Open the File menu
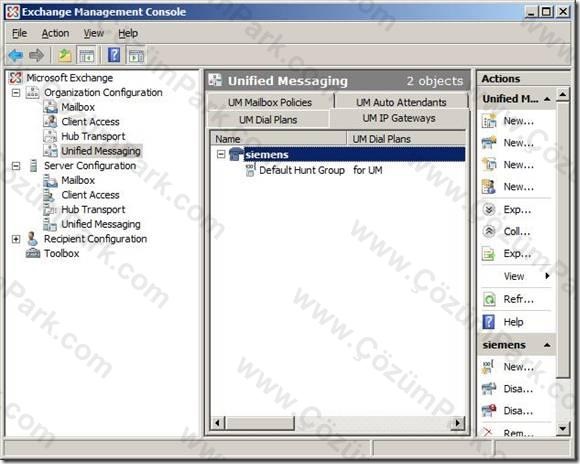This screenshot has height=464, width=580. 19,33
